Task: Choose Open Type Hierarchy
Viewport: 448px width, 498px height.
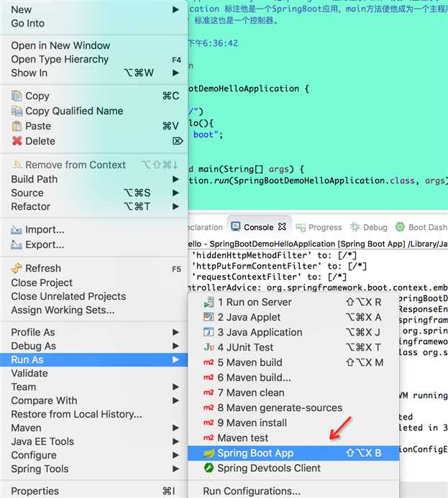Action: (x=94, y=59)
